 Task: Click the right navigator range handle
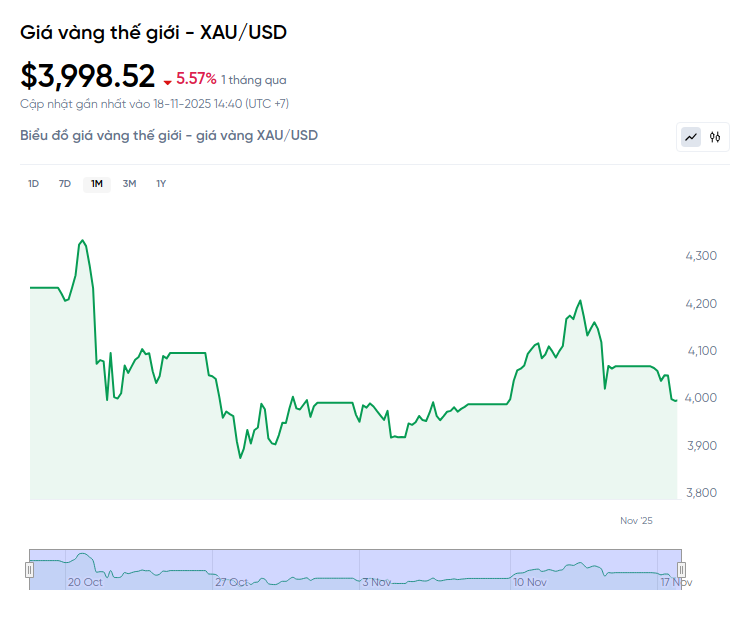683,569
